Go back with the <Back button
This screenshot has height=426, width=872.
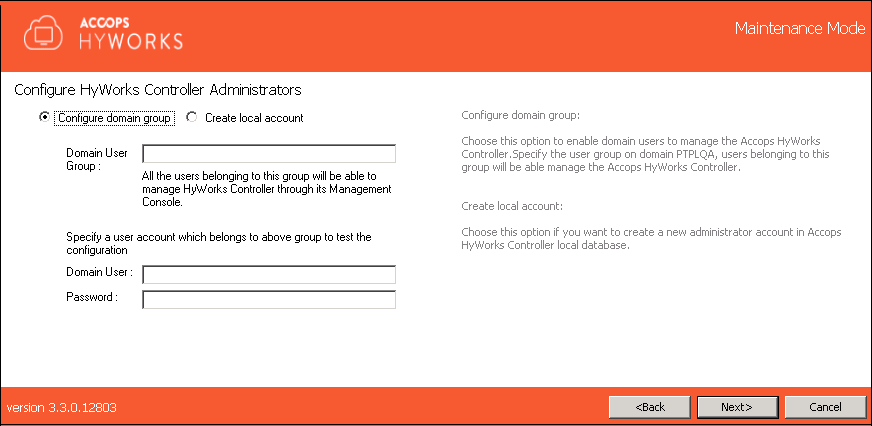pos(650,407)
